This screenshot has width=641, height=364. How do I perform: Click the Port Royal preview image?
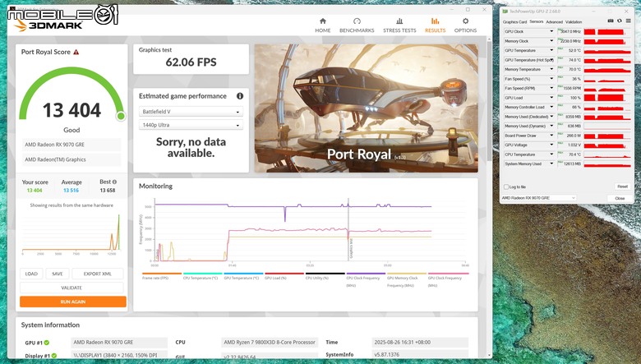[367, 108]
